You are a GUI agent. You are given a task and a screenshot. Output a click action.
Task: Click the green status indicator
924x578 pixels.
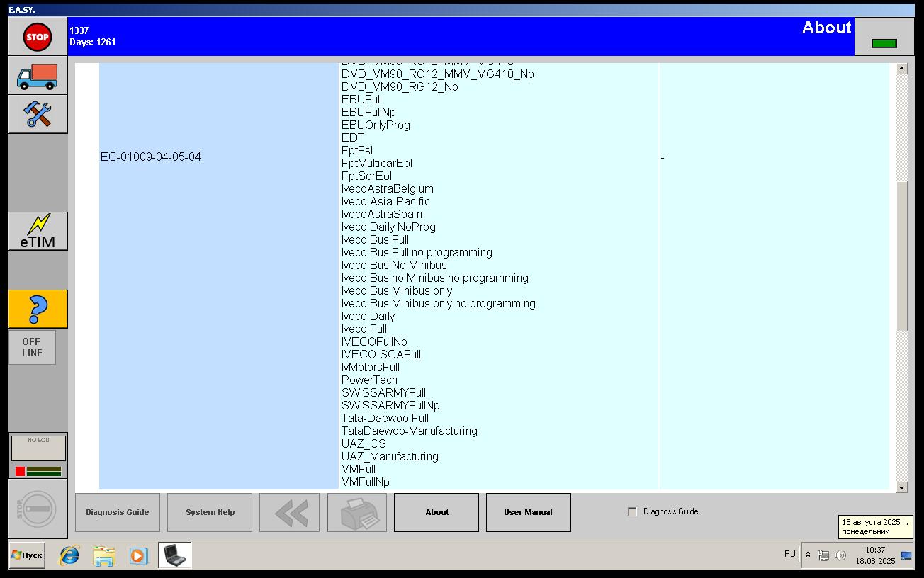(x=884, y=43)
